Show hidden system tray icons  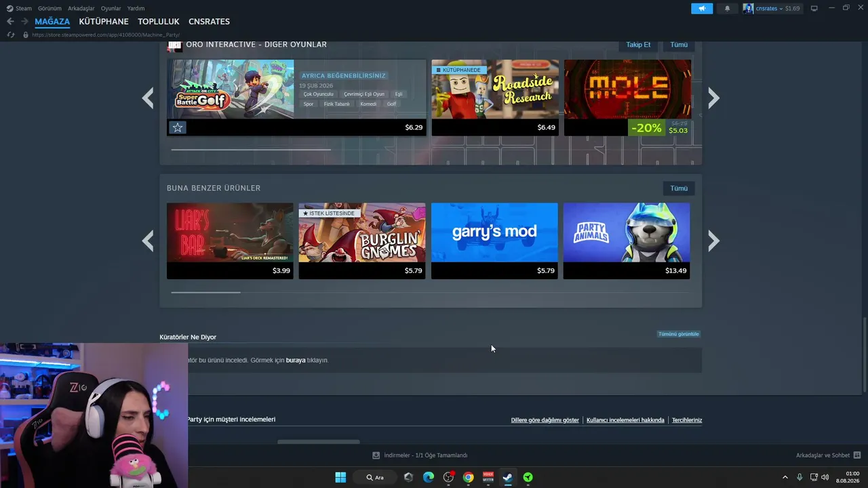click(785, 477)
